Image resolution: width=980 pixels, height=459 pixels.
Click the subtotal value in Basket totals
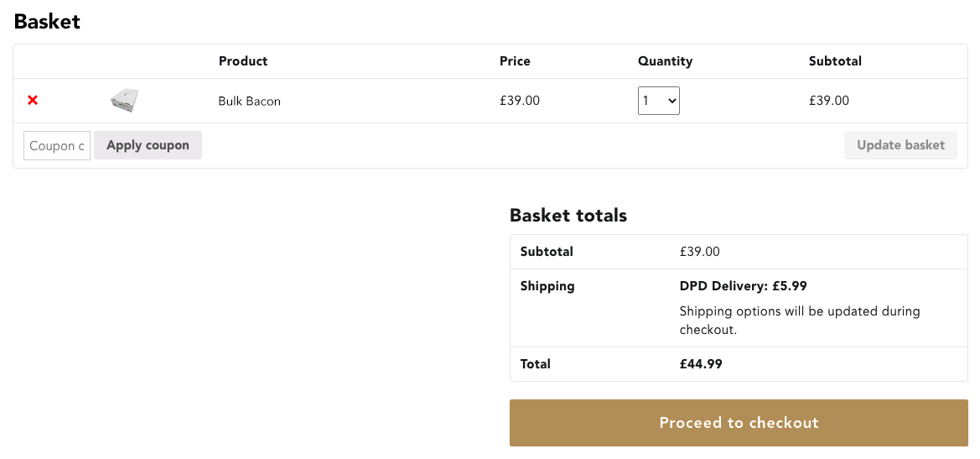pyautogui.click(x=700, y=252)
